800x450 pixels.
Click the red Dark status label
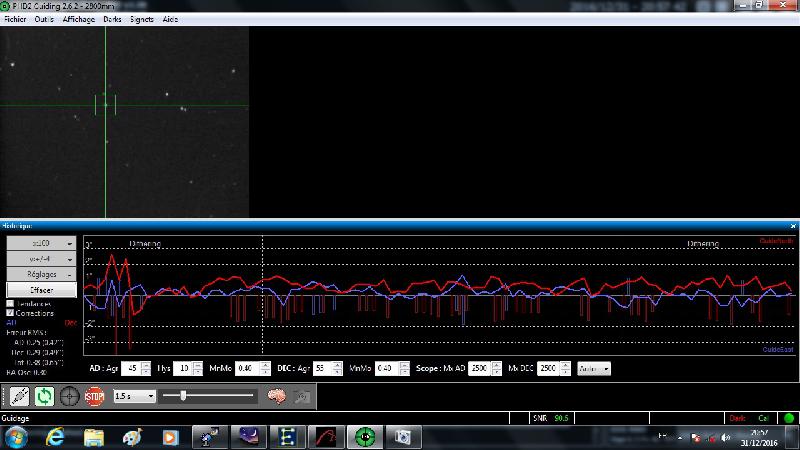737,418
